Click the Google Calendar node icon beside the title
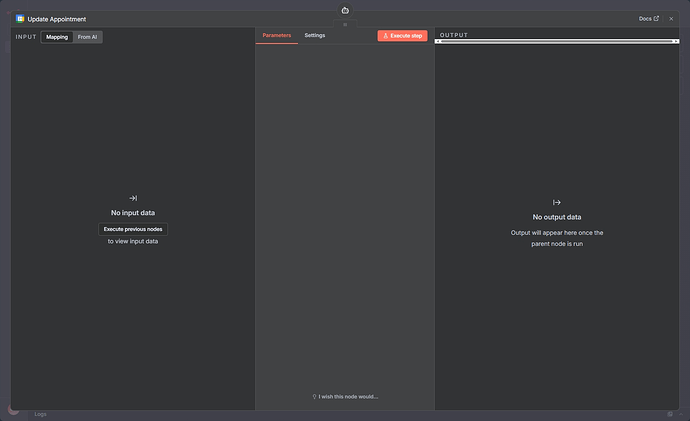 click(20, 18)
